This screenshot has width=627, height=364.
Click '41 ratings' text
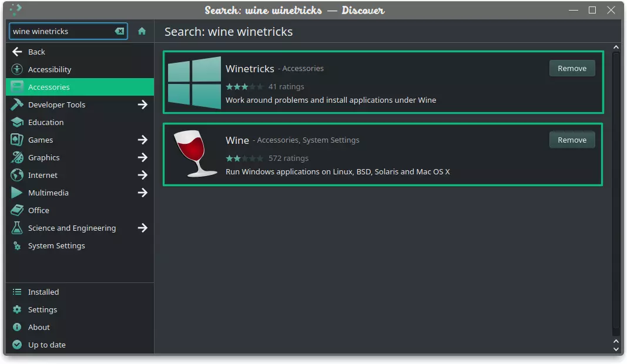(x=286, y=86)
